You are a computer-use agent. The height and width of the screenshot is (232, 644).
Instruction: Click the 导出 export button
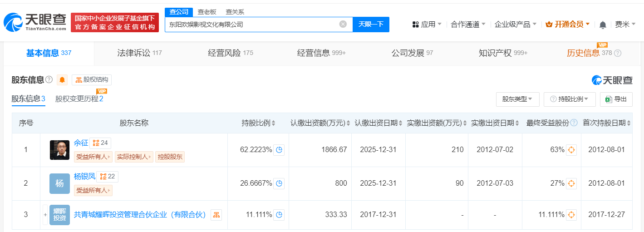[x=616, y=99]
